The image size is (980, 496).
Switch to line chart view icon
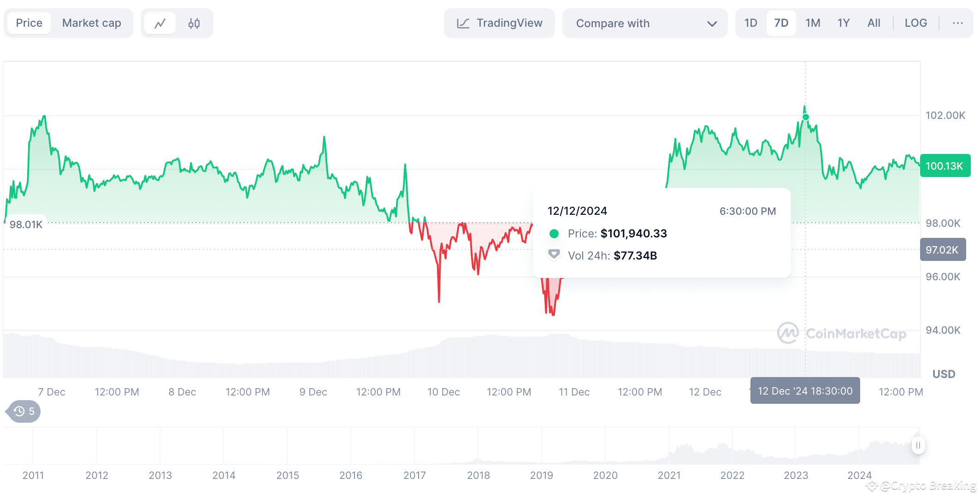(159, 24)
